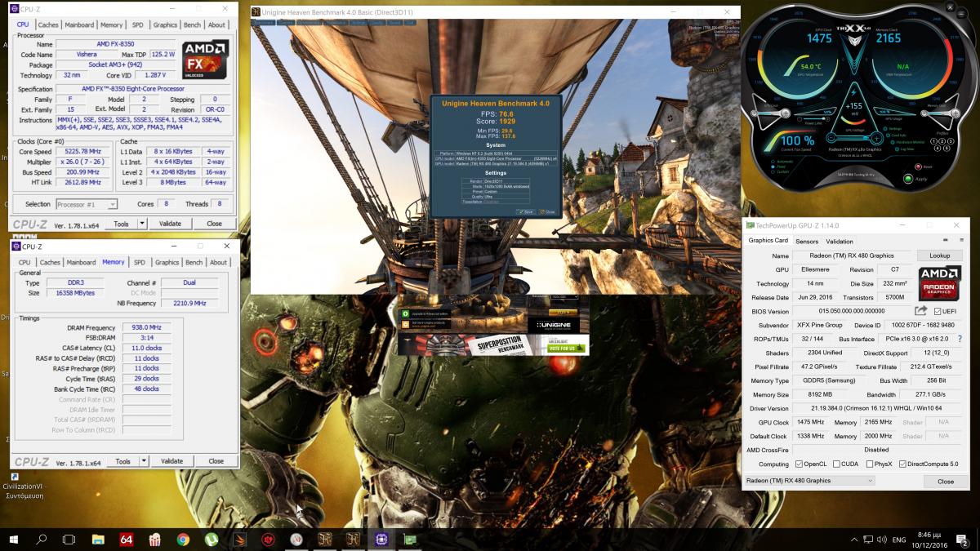Open the Start menu on the taskbar
The width and height of the screenshot is (980, 551).
(x=14, y=540)
